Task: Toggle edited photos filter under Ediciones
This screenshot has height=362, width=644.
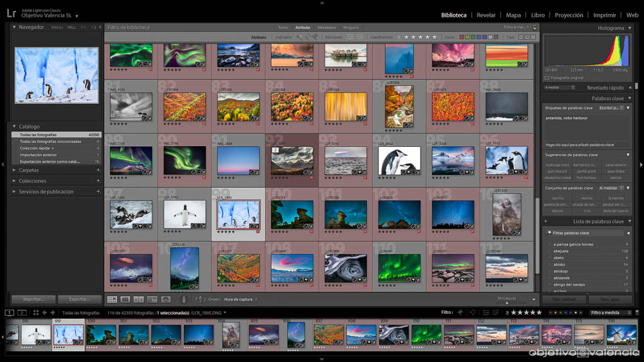Action: pyautogui.click(x=350, y=37)
